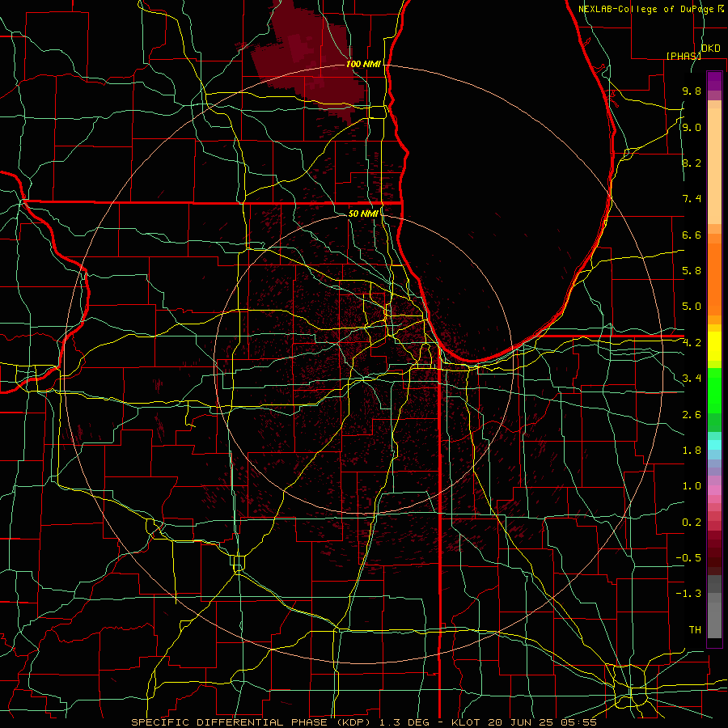Click the light peach swatch near 8.2
This screenshot has width=728, height=728.
click(x=714, y=166)
